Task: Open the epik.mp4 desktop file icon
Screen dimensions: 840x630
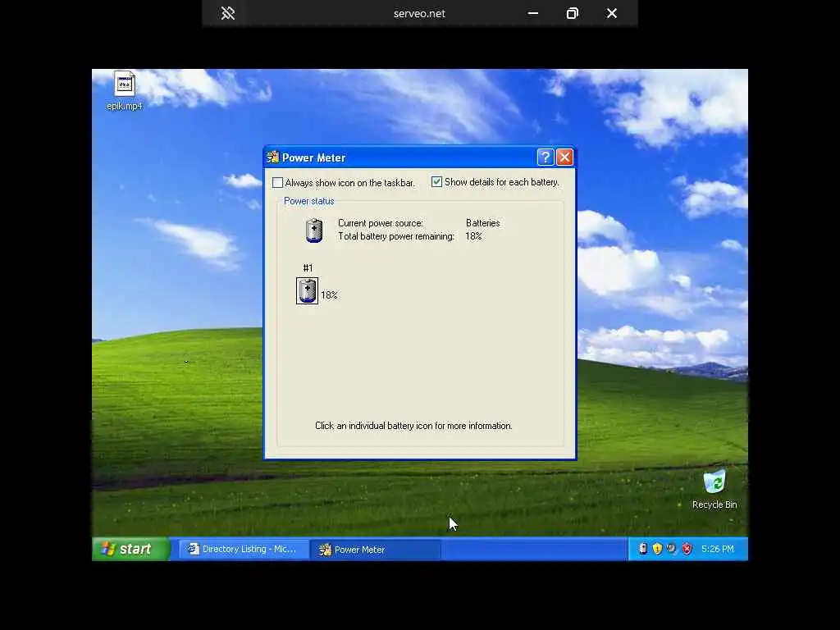Action: pos(125,91)
